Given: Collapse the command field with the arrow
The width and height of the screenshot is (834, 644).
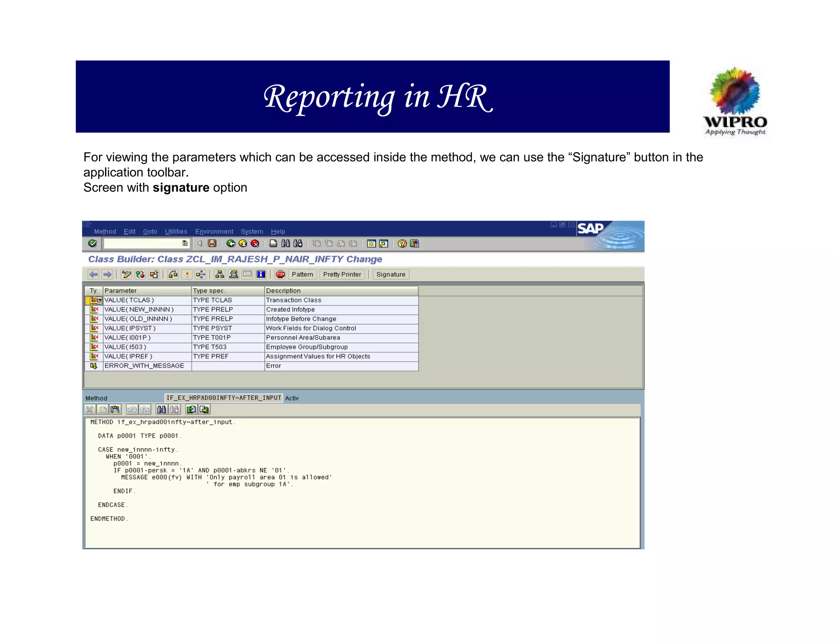Looking at the screenshot, I should [200, 243].
